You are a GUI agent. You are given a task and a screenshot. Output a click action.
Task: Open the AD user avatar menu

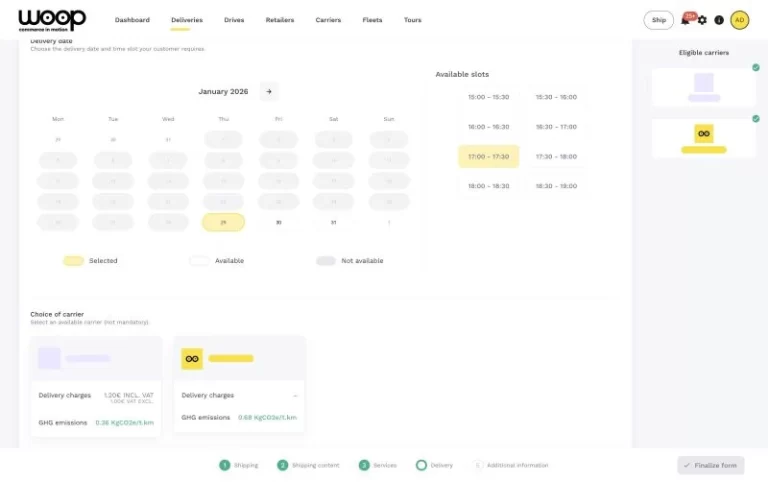point(740,20)
